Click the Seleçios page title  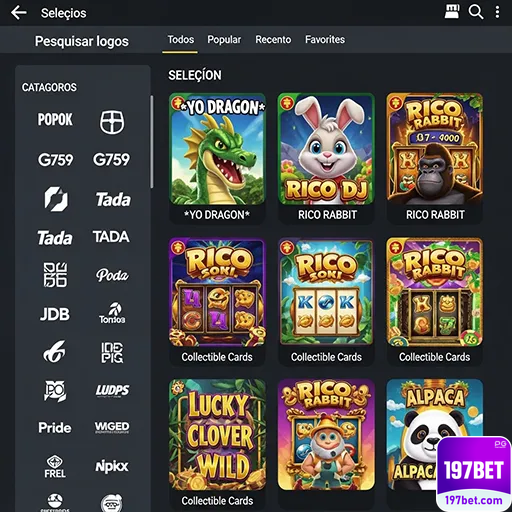tap(63, 13)
